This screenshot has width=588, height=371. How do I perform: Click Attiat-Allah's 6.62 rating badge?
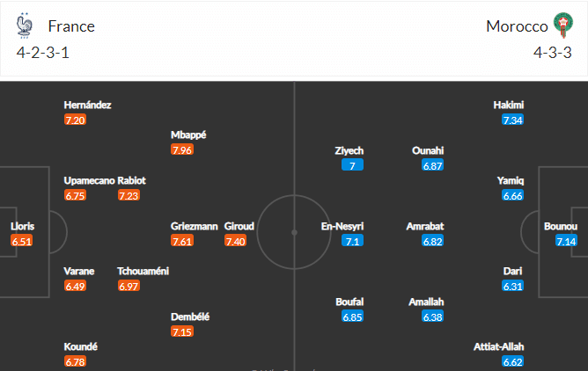coord(512,361)
